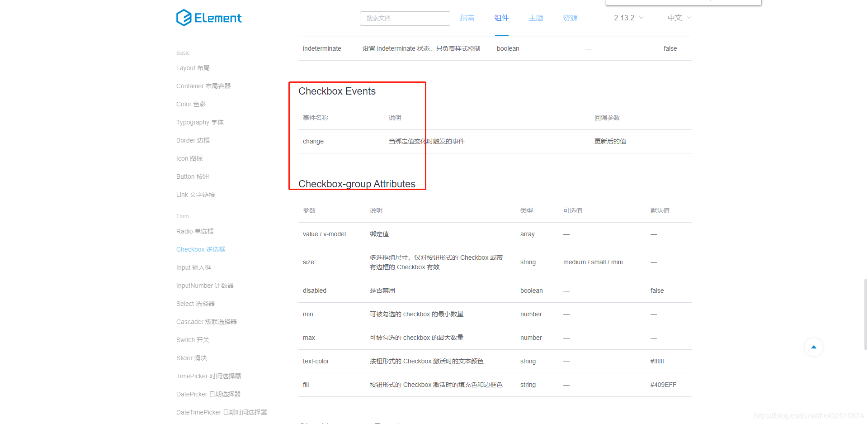The width and height of the screenshot is (868, 424).
Task: Click the 'size' parameter cell
Action: (308, 262)
